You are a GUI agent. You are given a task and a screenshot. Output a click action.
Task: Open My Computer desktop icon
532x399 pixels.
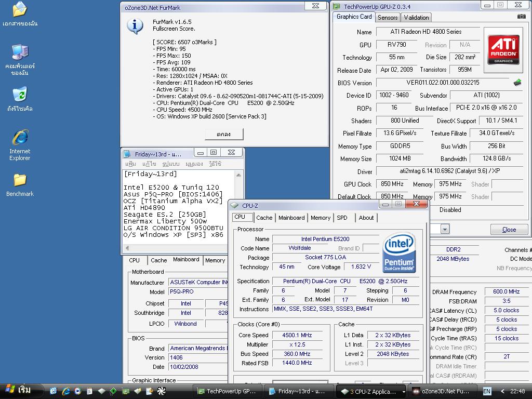pos(20,52)
